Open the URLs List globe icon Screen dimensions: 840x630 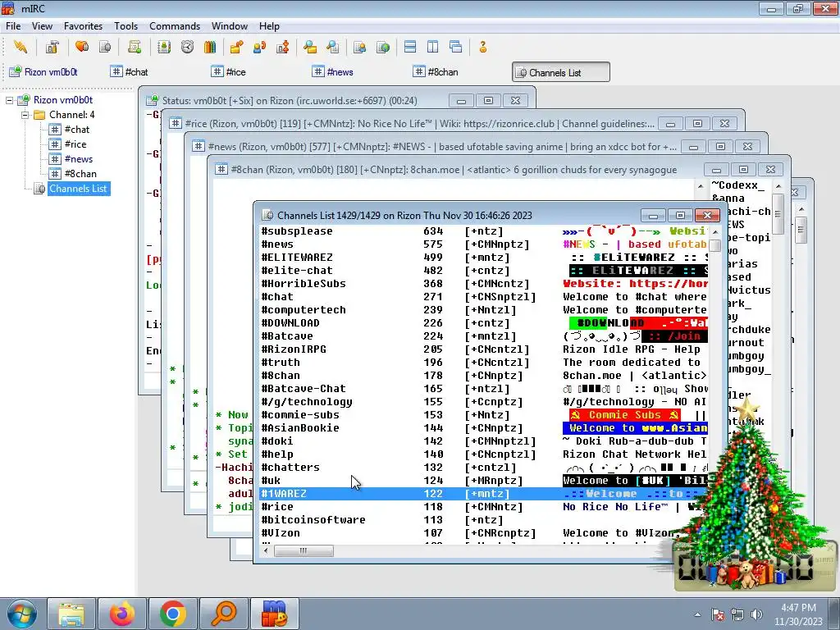coord(383,47)
